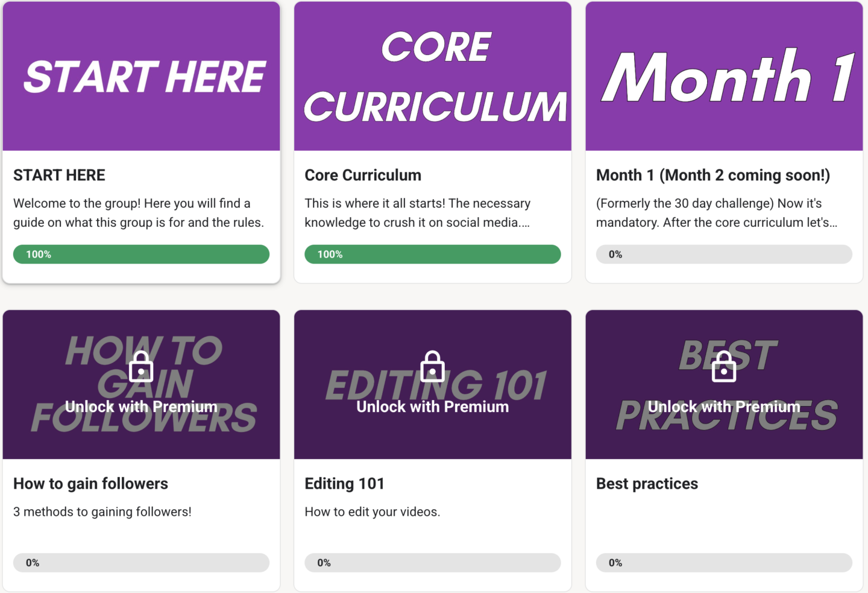The height and width of the screenshot is (593, 868).
Task: Click Unlock with Premium on Editing 101
Action: click(x=432, y=407)
